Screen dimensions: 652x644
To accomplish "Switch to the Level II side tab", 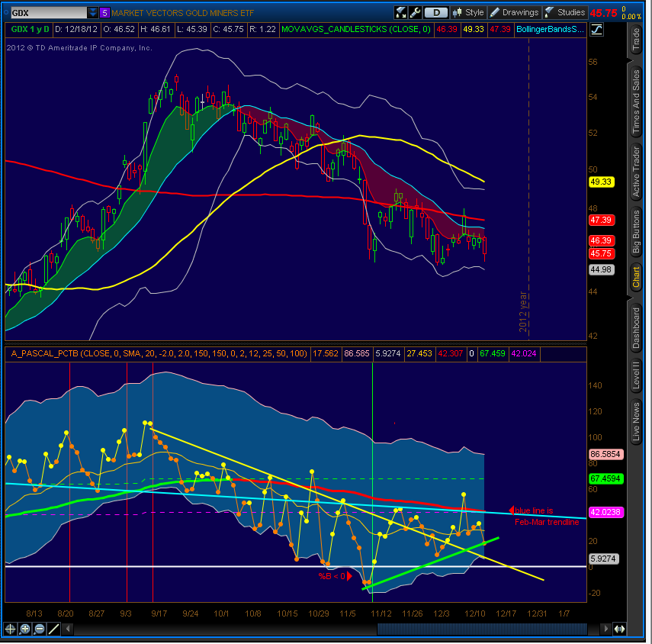I will [636, 375].
